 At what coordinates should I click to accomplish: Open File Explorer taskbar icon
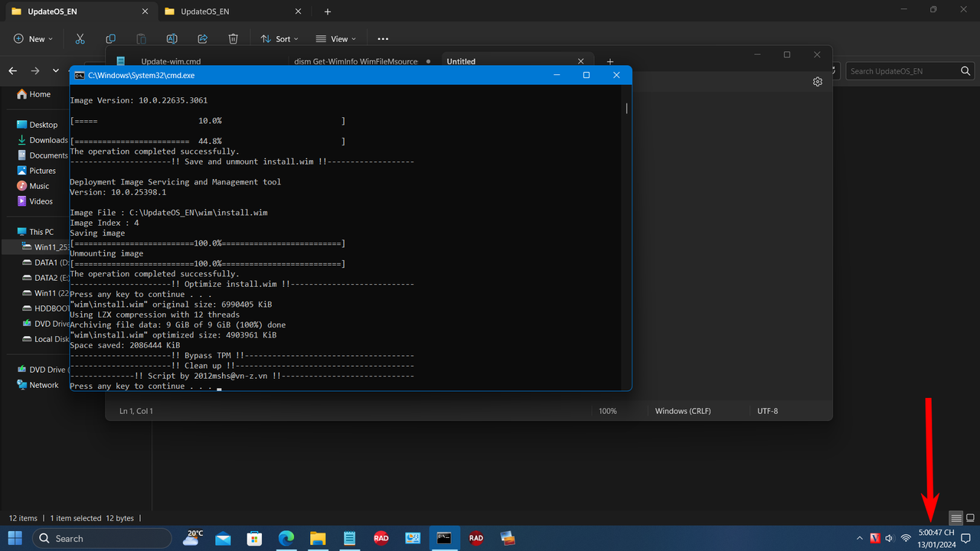tap(318, 538)
